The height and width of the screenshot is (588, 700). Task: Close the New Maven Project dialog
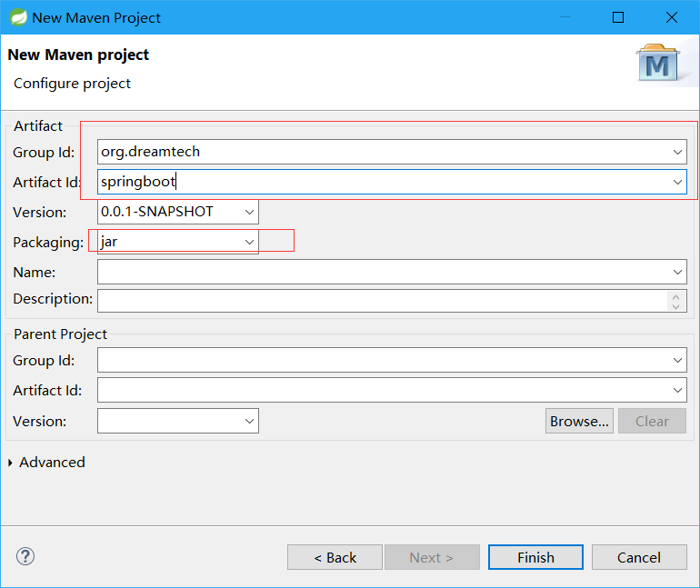coord(672,17)
